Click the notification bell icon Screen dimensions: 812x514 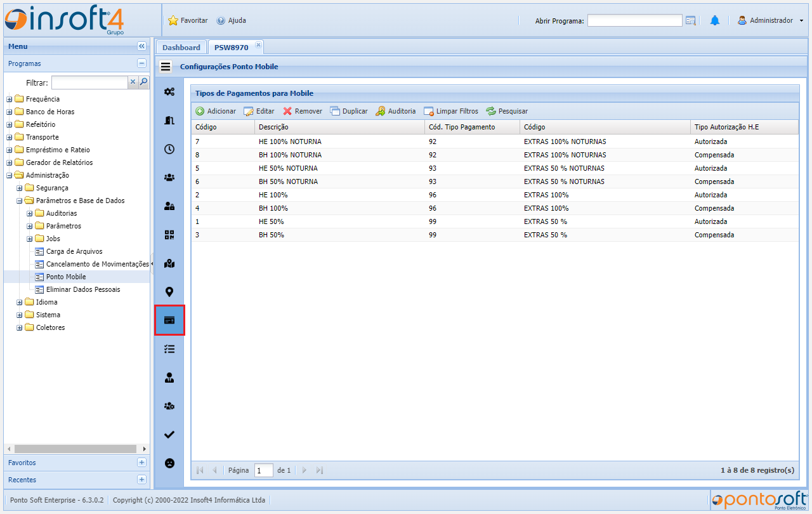point(715,21)
